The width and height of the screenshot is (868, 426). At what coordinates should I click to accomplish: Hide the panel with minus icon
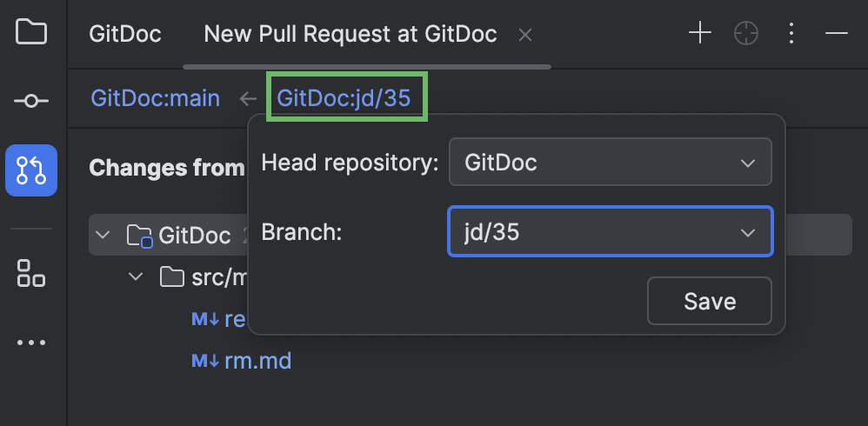click(837, 33)
